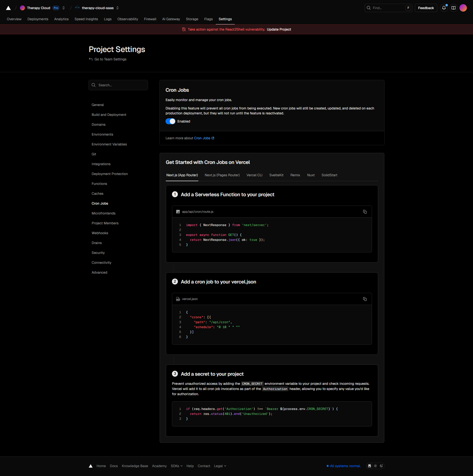Open the docs book icon

point(453,8)
